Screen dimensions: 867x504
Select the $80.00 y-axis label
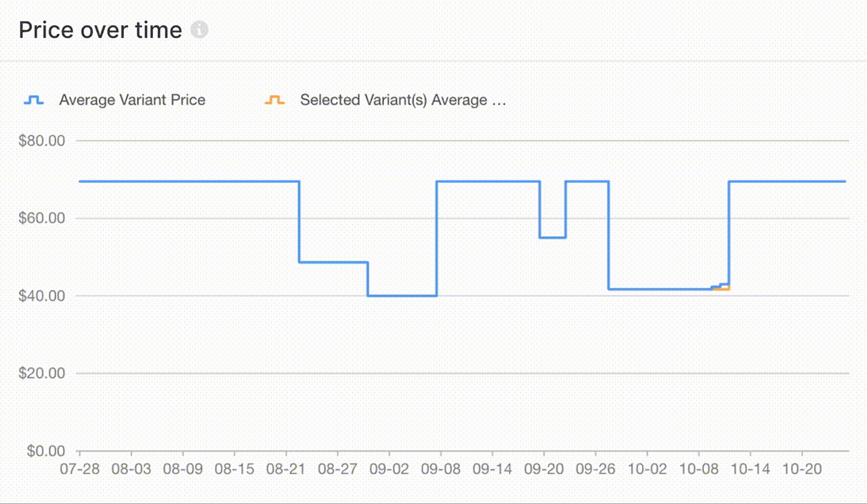[x=42, y=141]
